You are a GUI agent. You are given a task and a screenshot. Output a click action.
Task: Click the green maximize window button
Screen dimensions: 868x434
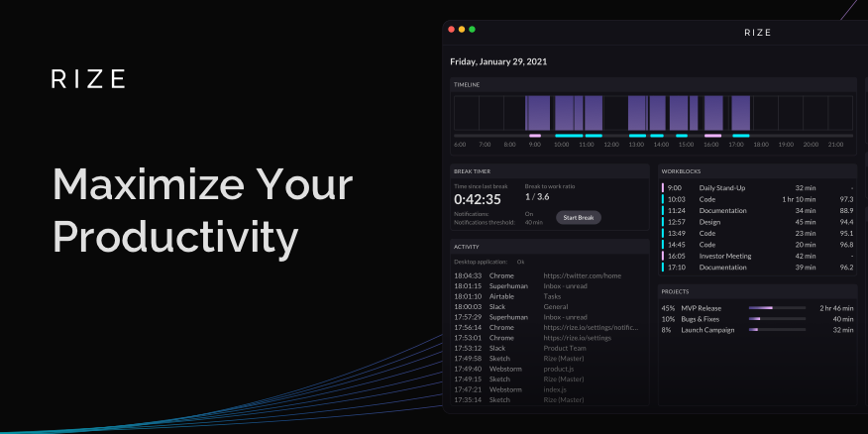click(x=472, y=30)
